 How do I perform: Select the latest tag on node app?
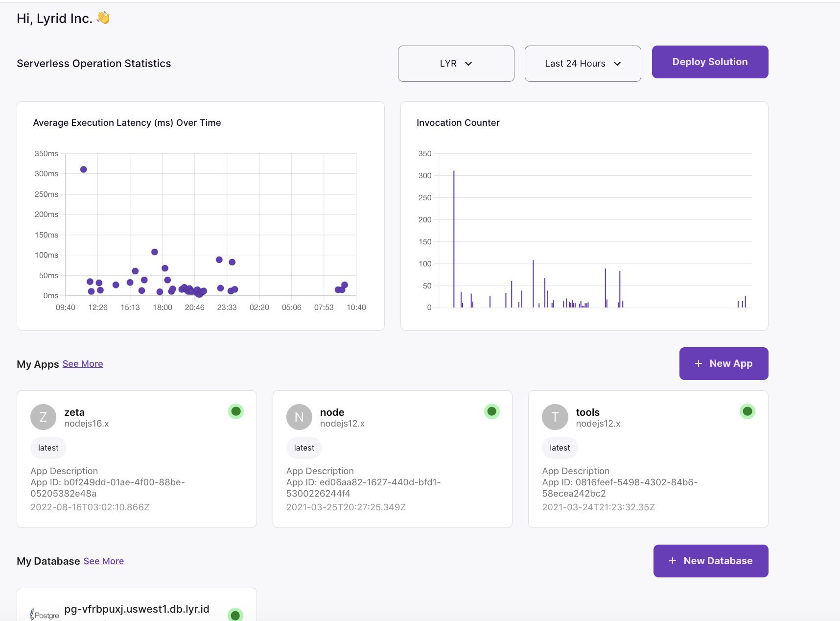pyautogui.click(x=304, y=448)
